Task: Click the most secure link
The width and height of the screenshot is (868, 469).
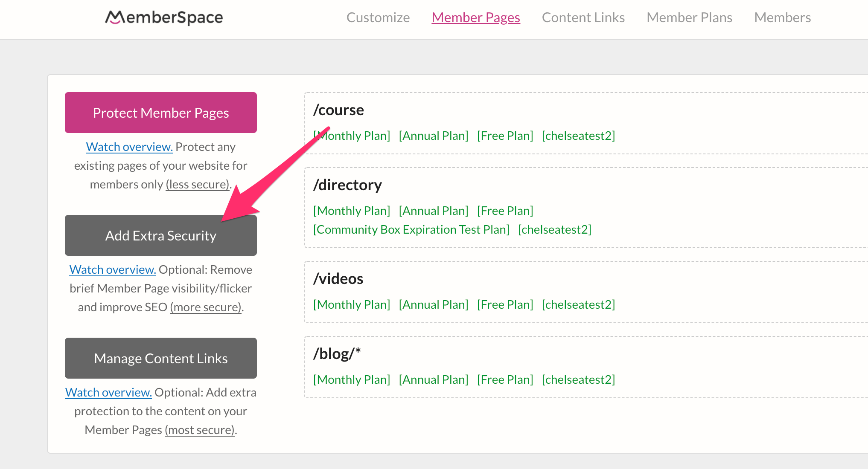Action: pos(199,429)
